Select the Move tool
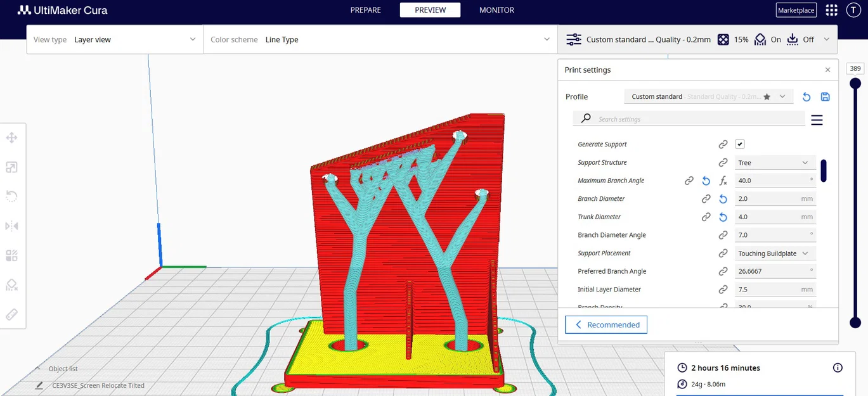Screen dimensions: 868x396 11,137
